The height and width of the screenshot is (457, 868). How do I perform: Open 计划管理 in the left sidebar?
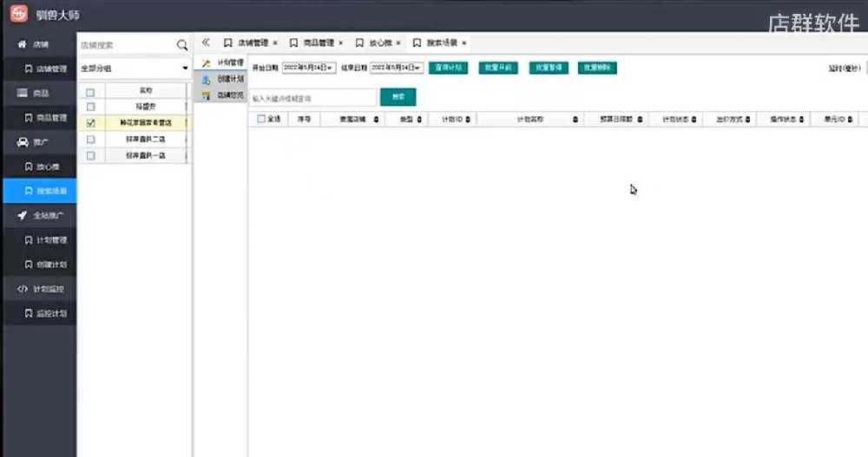pyautogui.click(x=40, y=239)
